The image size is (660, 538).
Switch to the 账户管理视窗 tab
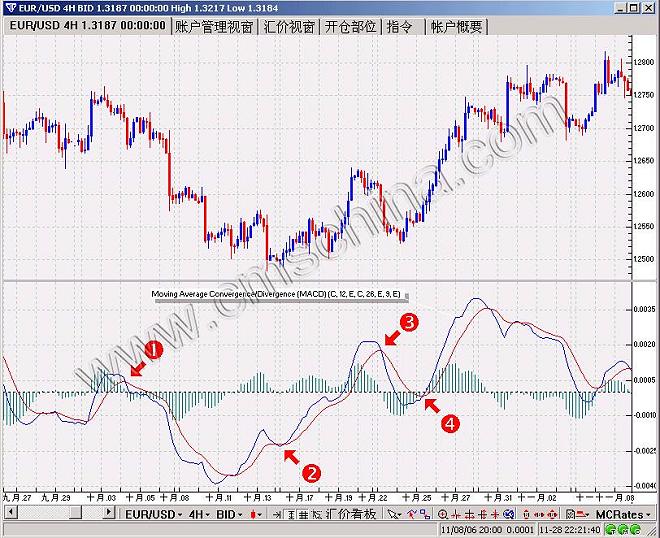pos(212,27)
